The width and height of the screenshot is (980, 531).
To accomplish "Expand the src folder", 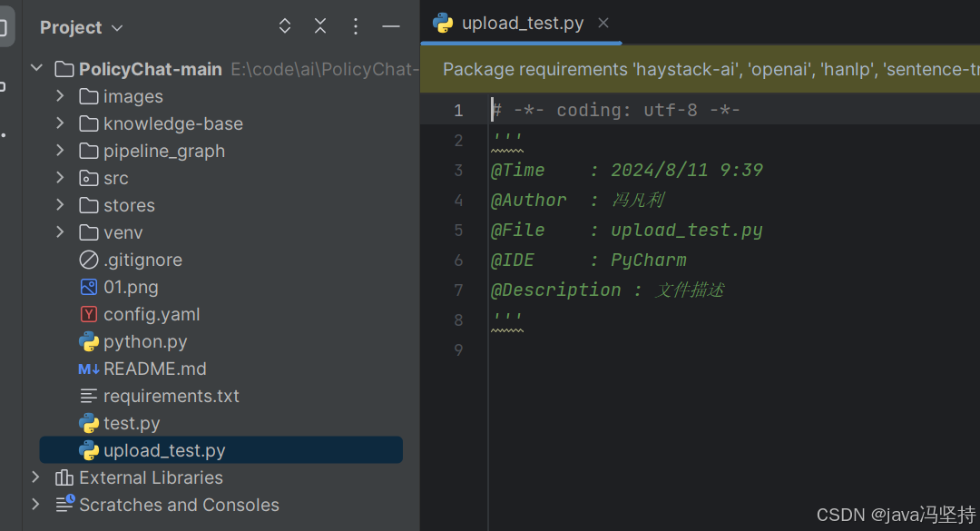I will pos(61,178).
